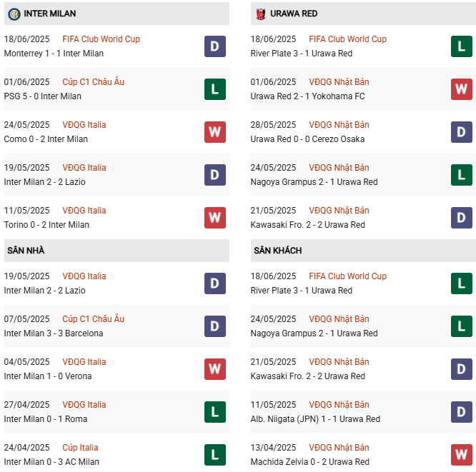Image resolution: width=476 pixels, height=472 pixels.
Task: Click the draw badge for Monterrey match
Action: (214, 46)
